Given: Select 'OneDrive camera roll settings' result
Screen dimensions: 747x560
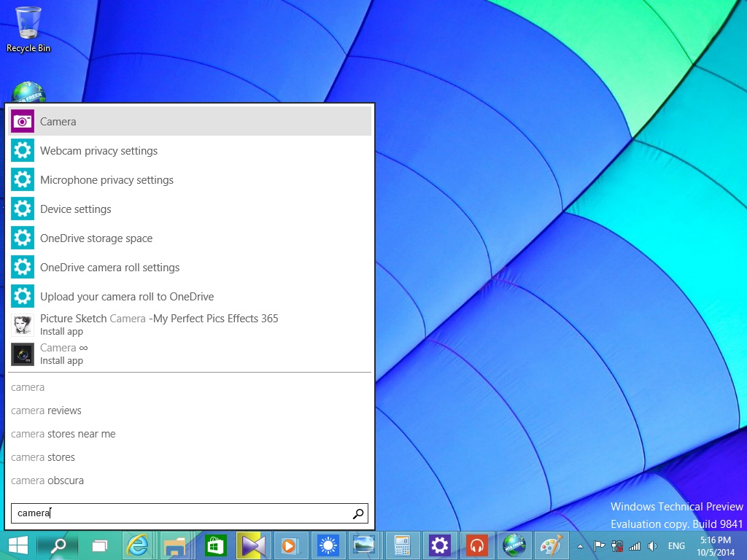Looking at the screenshot, I should (x=190, y=267).
